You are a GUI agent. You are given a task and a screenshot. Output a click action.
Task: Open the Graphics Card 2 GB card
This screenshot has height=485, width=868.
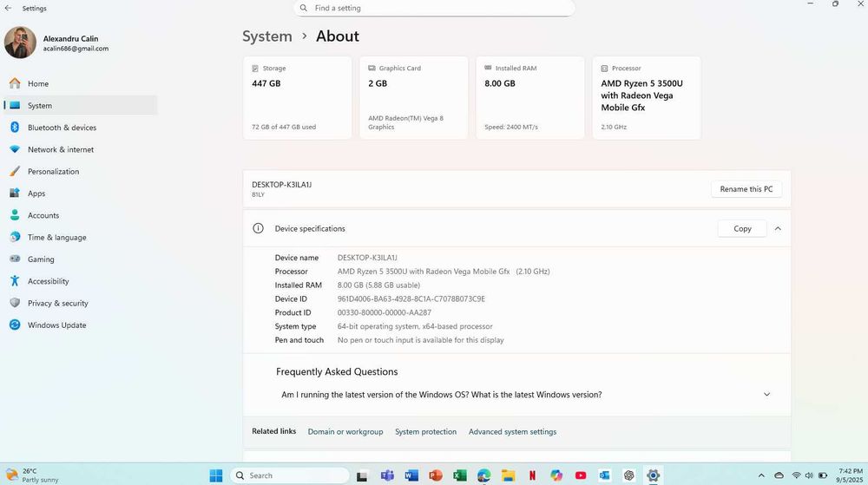(x=413, y=98)
